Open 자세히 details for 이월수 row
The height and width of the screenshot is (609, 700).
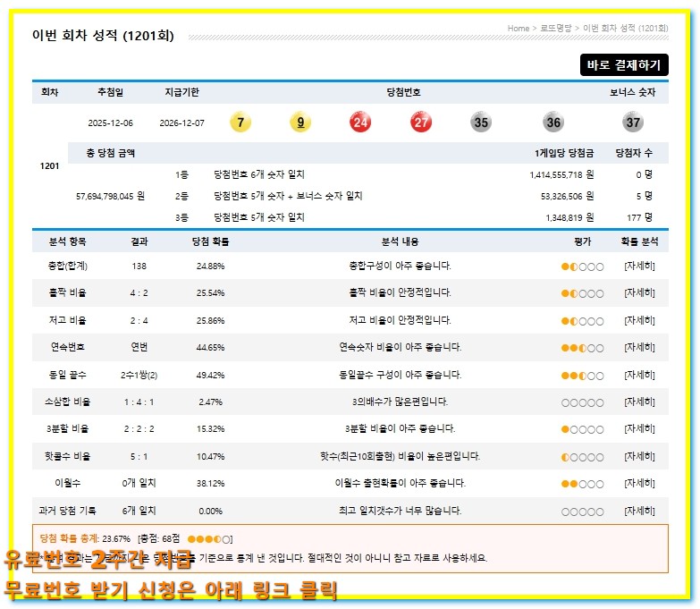pos(639,483)
